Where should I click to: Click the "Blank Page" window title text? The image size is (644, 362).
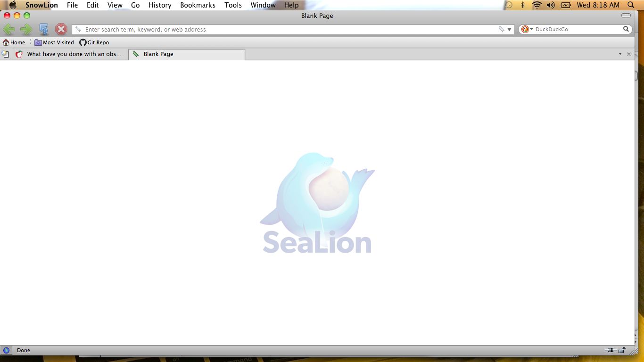[317, 16]
